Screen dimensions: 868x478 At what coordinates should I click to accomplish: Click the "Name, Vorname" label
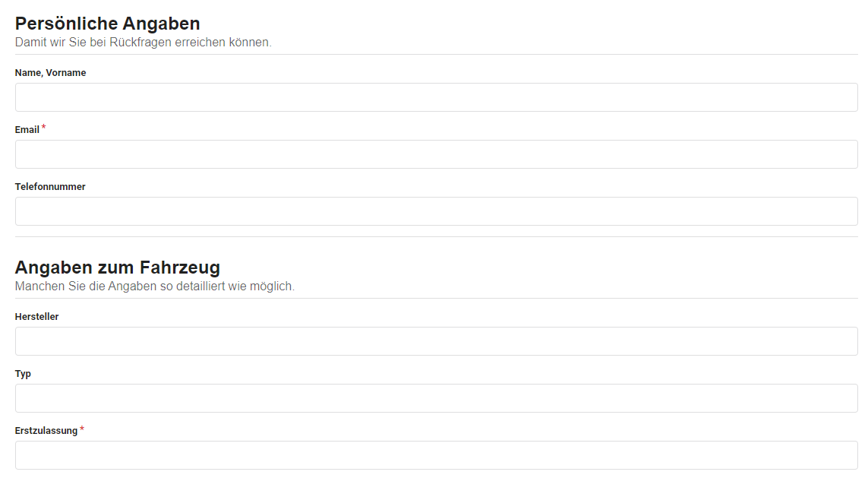tap(50, 73)
